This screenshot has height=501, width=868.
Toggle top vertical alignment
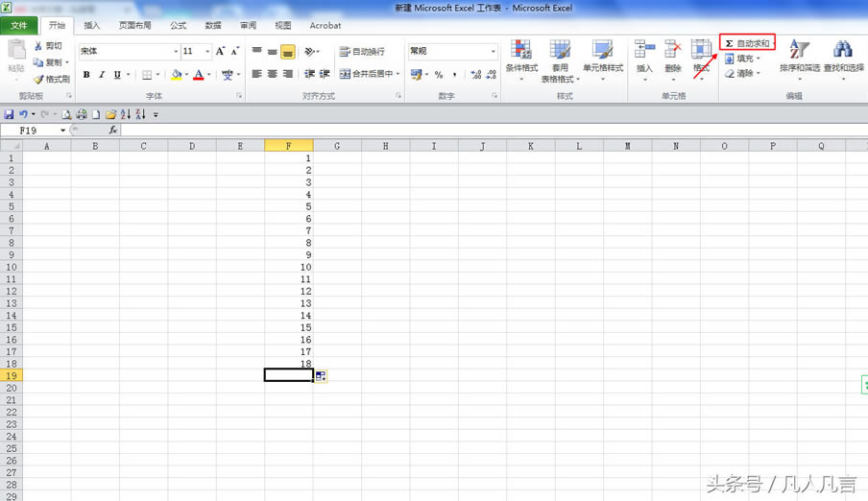click(257, 51)
